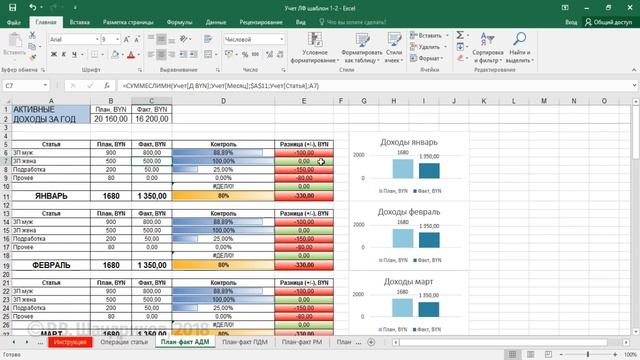640x360 pixels.
Task: Toggle bold formatting (Ж)
Action: point(53,54)
